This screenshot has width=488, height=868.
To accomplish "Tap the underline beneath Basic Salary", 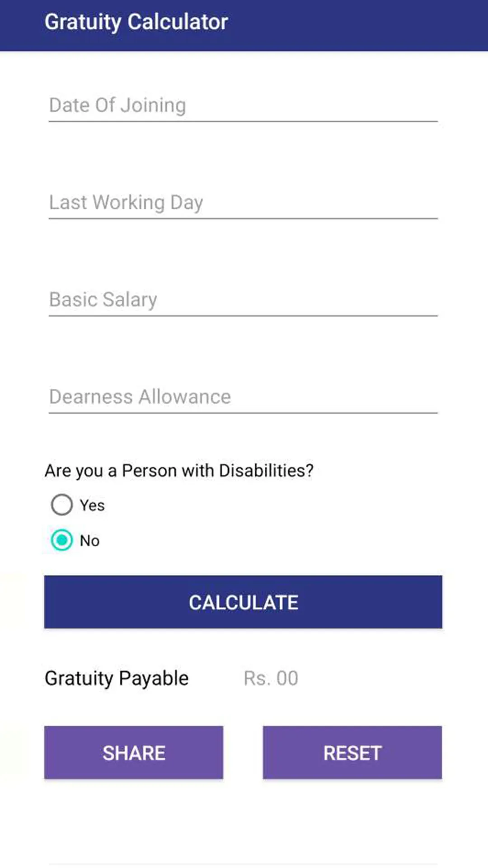I will [x=243, y=316].
